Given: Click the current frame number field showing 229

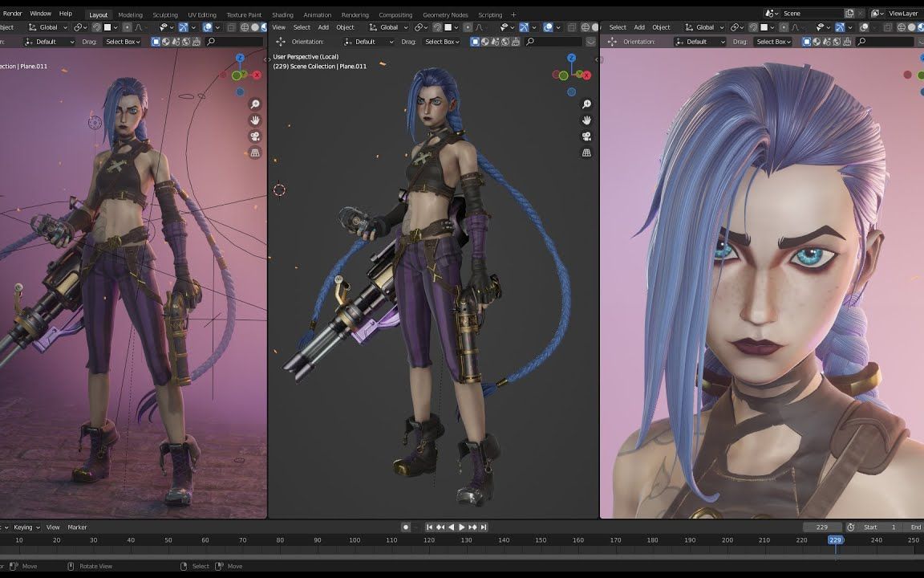Looking at the screenshot, I should coord(821,527).
